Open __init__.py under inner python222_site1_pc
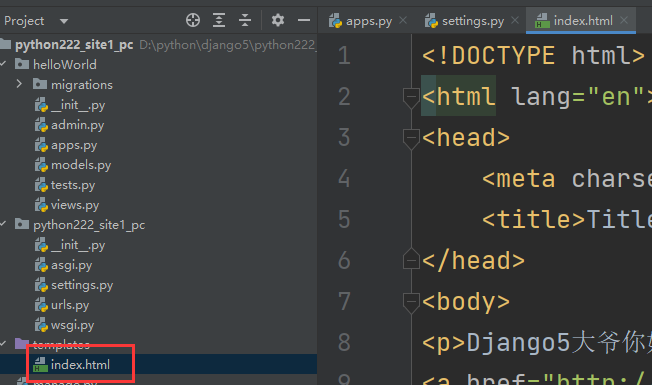The image size is (652, 385). 78,245
